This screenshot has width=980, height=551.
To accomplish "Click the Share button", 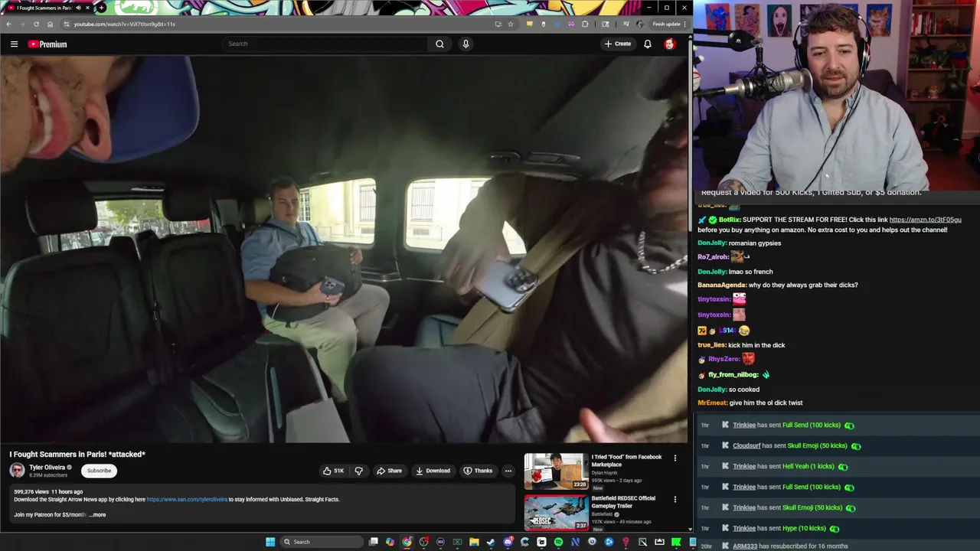I will coord(389,471).
